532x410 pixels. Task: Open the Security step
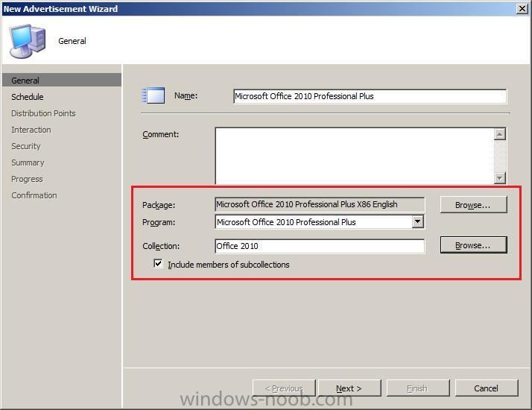pyautogui.click(x=26, y=146)
